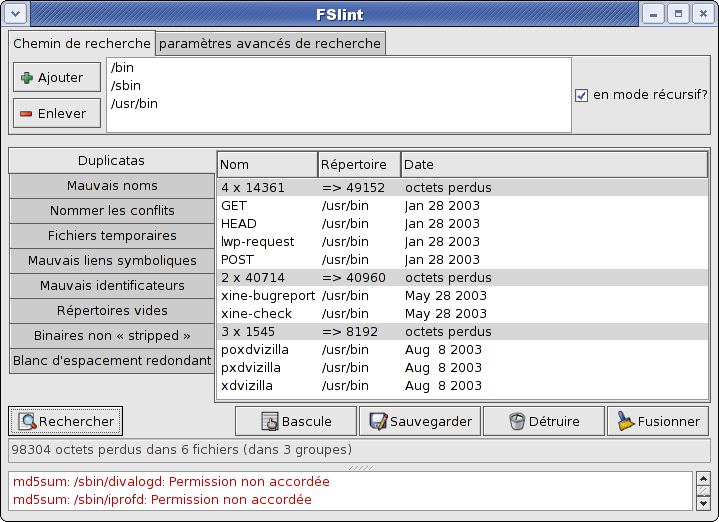Select the lwp-request file row
The image size is (719, 522).
(x=462, y=242)
